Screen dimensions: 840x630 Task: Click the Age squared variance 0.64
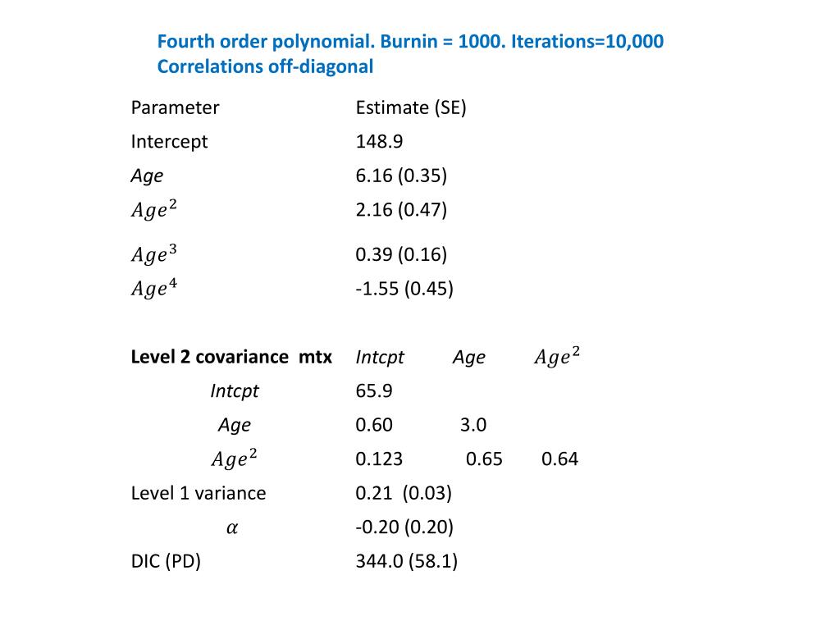[559, 459]
